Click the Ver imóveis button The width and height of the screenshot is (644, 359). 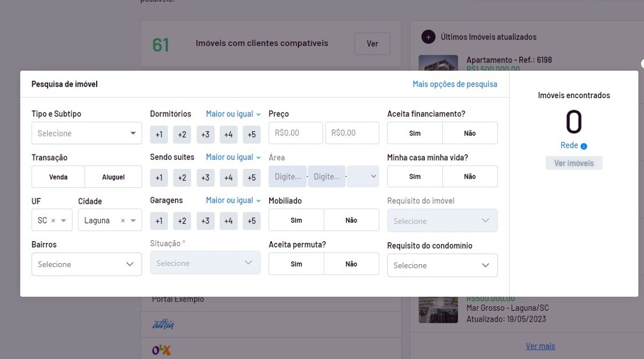[573, 163]
